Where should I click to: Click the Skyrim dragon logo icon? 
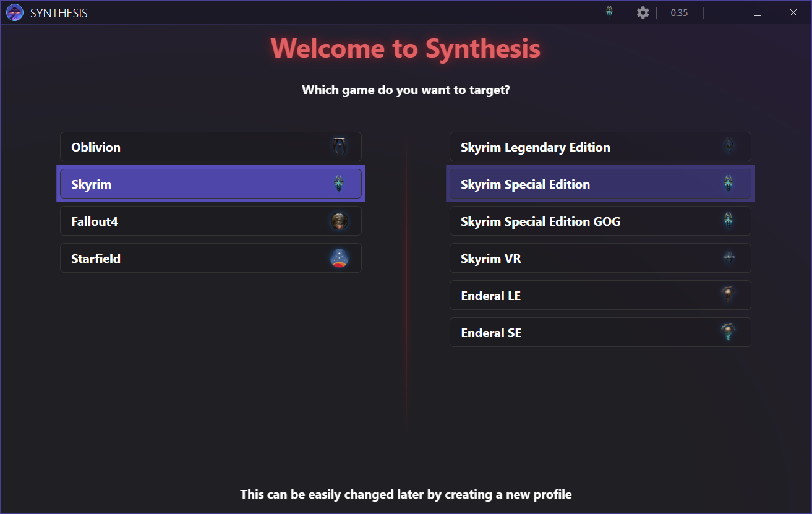point(339,184)
